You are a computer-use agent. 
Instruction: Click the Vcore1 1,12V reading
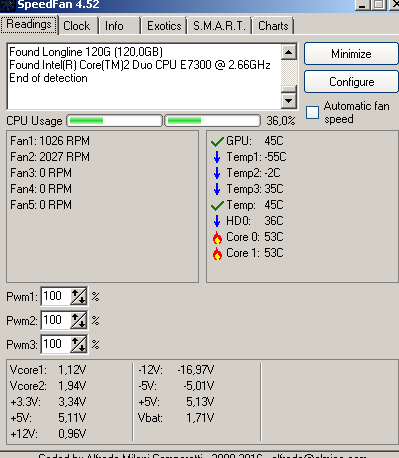point(48,370)
